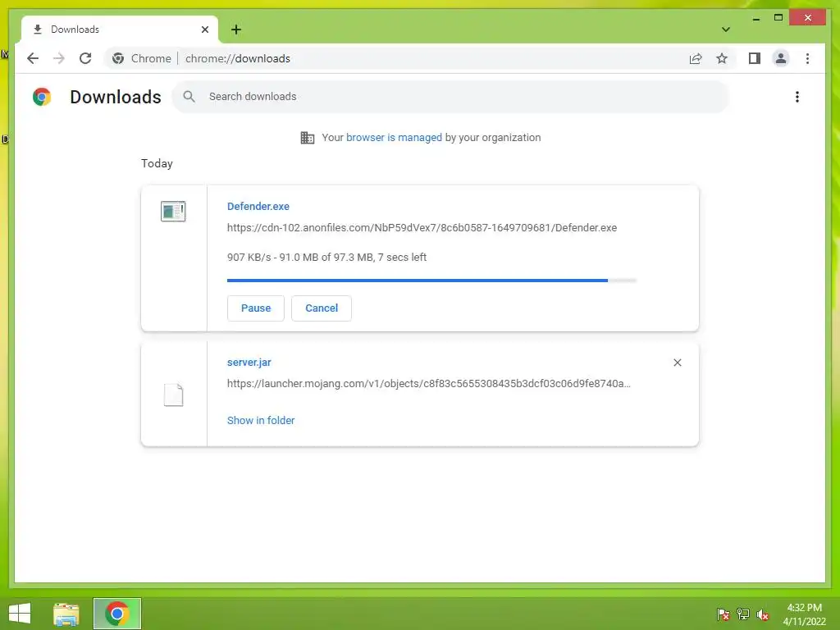The image size is (840, 630).
Task: Click the 'Today' date heading
Action: (157, 163)
